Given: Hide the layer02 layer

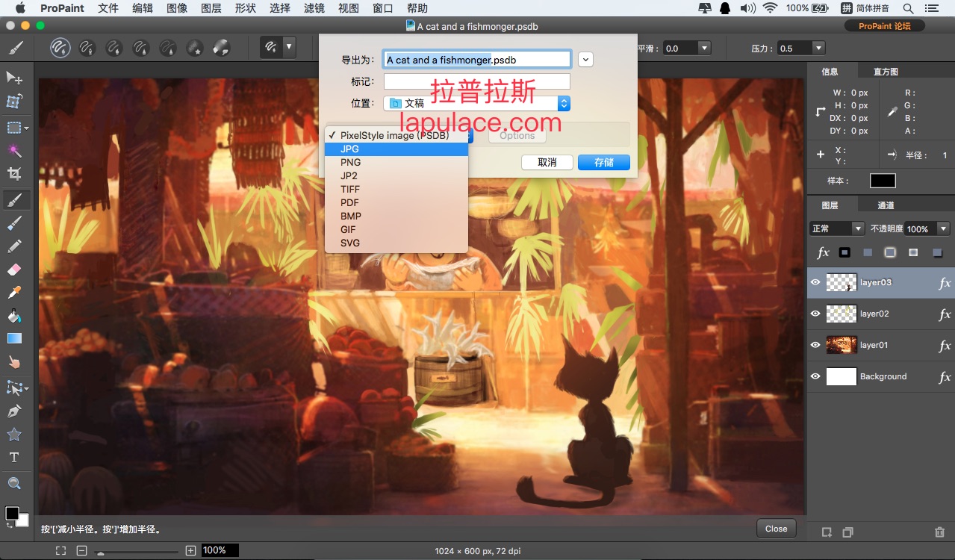Looking at the screenshot, I should (x=815, y=314).
